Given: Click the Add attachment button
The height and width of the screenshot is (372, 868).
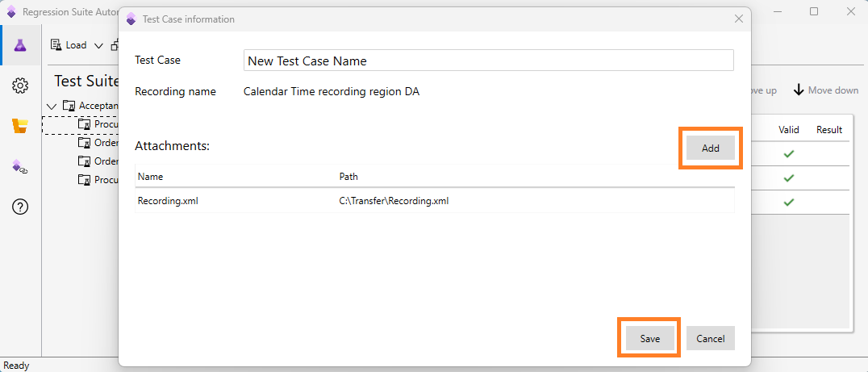Looking at the screenshot, I should (710, 148).
